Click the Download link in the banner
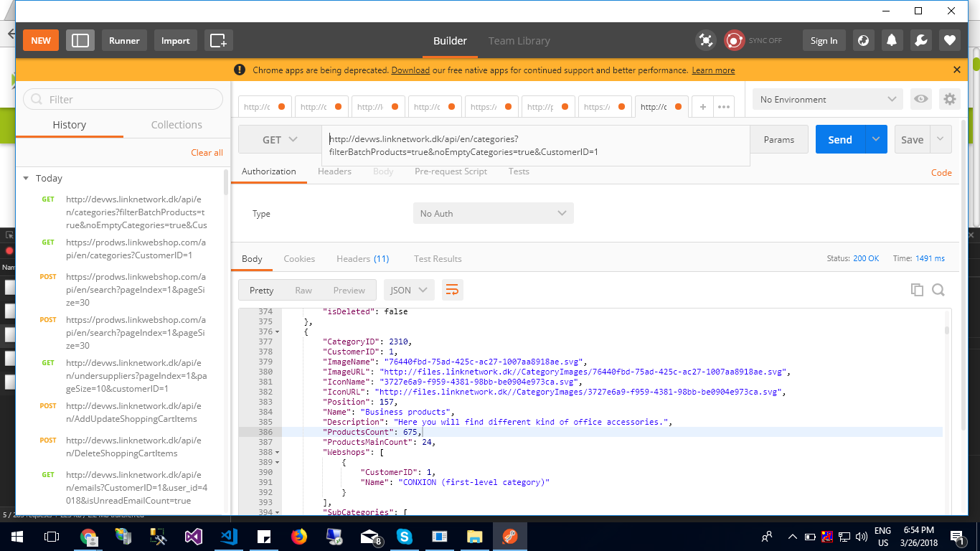This screenshot has height=551, width=980. (x=410, y=70)
